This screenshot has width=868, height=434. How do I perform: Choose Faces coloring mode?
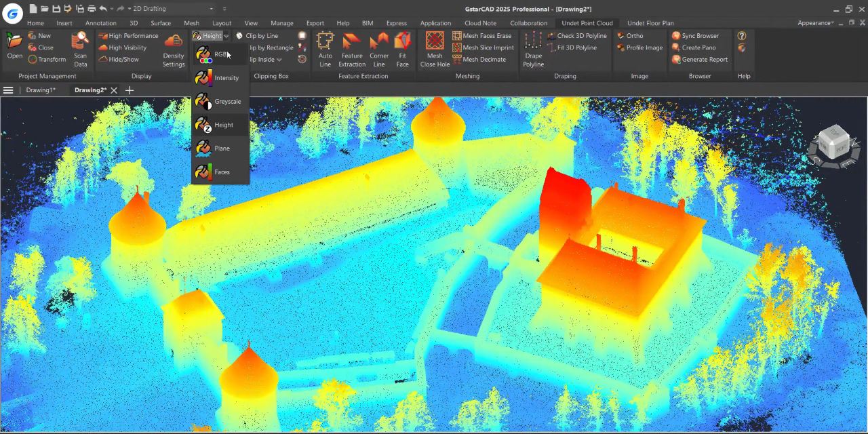click(220, 172)
